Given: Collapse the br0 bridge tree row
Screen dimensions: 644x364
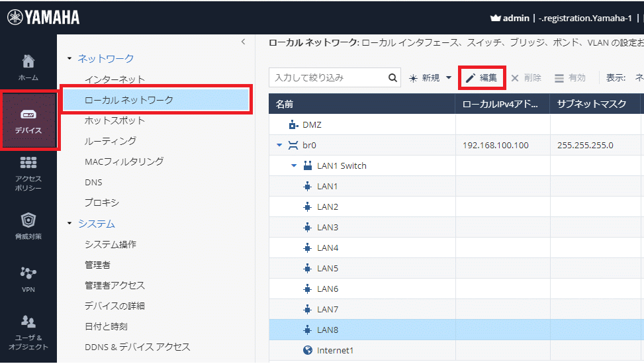Looking at the screenshot, I should coord(279,145).
